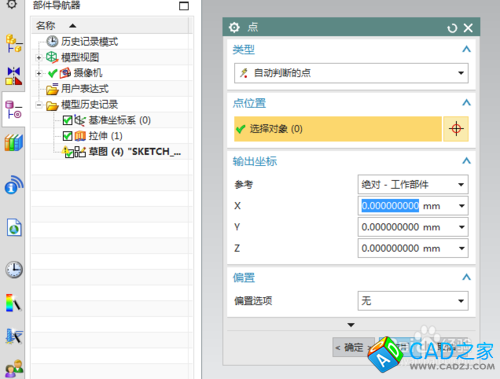Collapse the 偏置 section
Screen dimensions: 500x379
466,277
